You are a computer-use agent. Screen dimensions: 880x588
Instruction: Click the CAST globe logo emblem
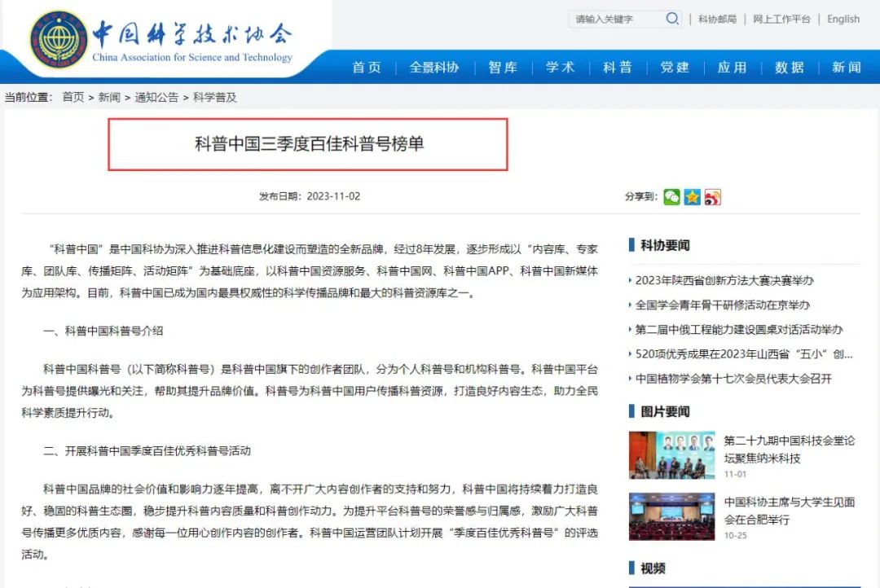(59, 39)
